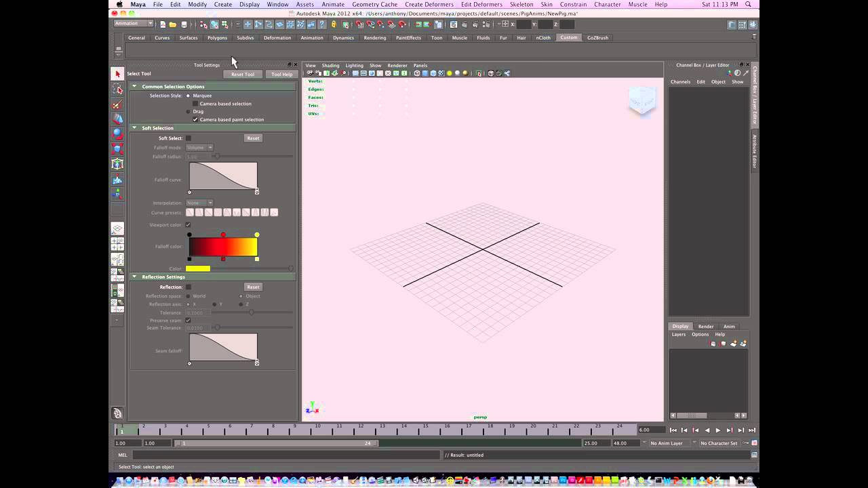The image size is (868, 488).
Task: Click the Save Scene disk icon
Action: 184,24
